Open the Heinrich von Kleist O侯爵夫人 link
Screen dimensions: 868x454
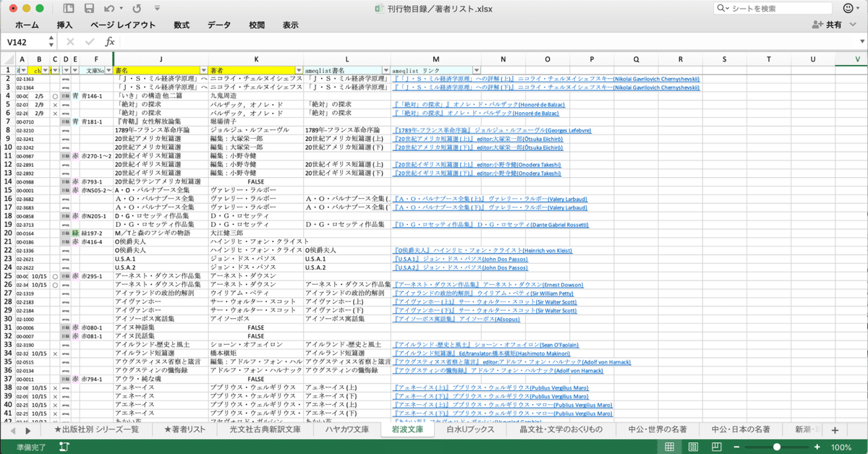coord(482,251)
